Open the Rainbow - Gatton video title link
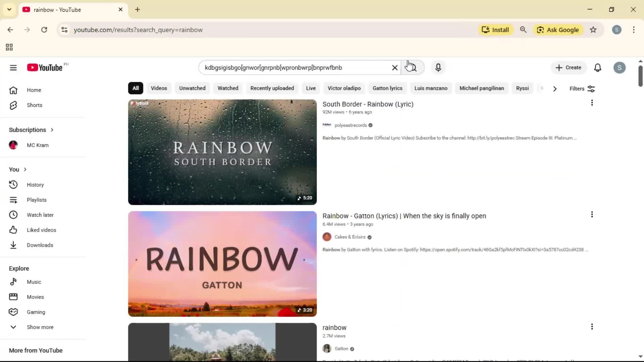 tap(404, 216)
